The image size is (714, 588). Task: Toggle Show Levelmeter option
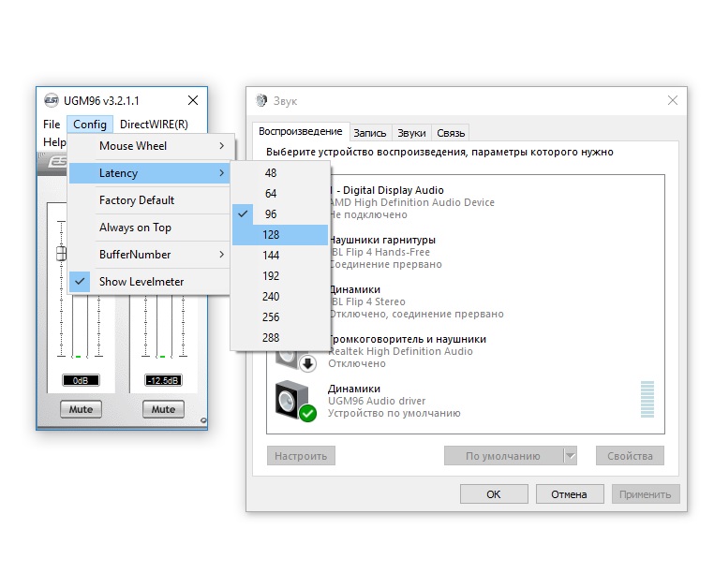point(149,282)
